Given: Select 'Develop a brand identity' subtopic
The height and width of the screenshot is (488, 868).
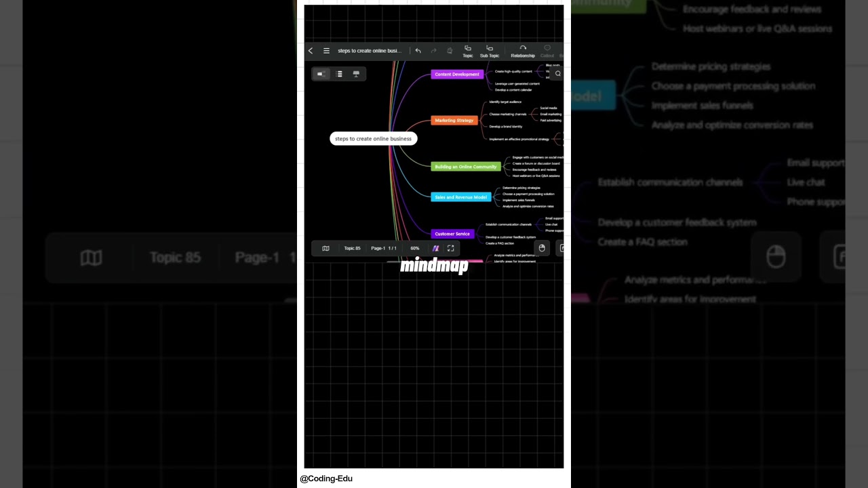Looking at the screenshot, I should click(506, 126).
